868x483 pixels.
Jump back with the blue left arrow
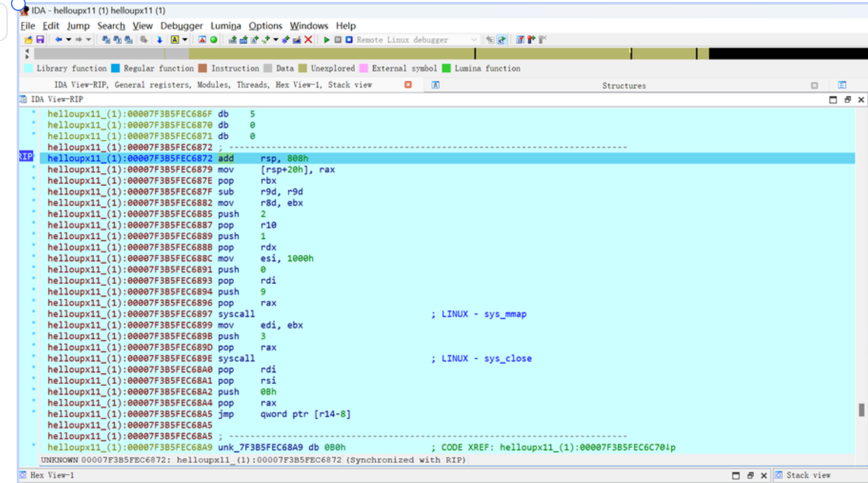[59, 40]
